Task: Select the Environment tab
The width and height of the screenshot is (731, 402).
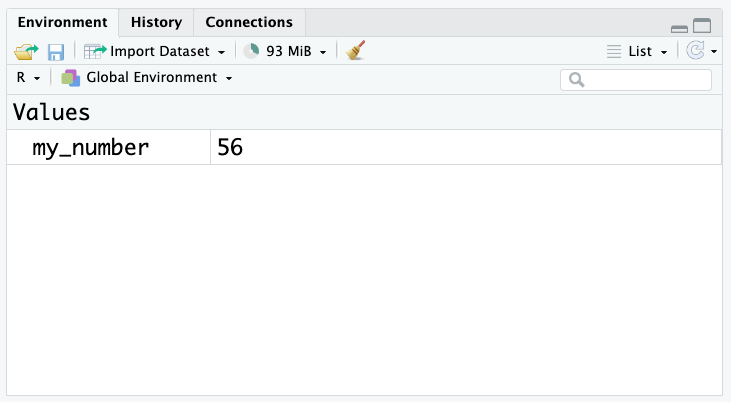Action: coord(62,22)
